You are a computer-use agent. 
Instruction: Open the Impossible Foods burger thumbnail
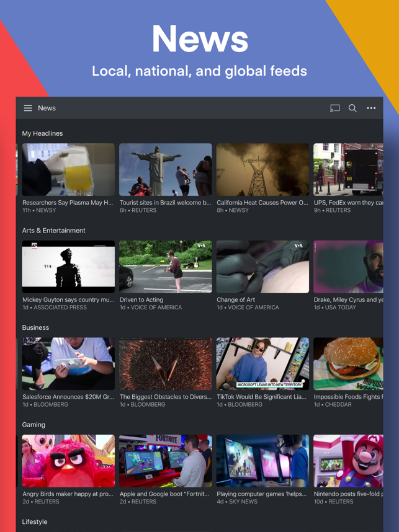[x=348, y=364]
